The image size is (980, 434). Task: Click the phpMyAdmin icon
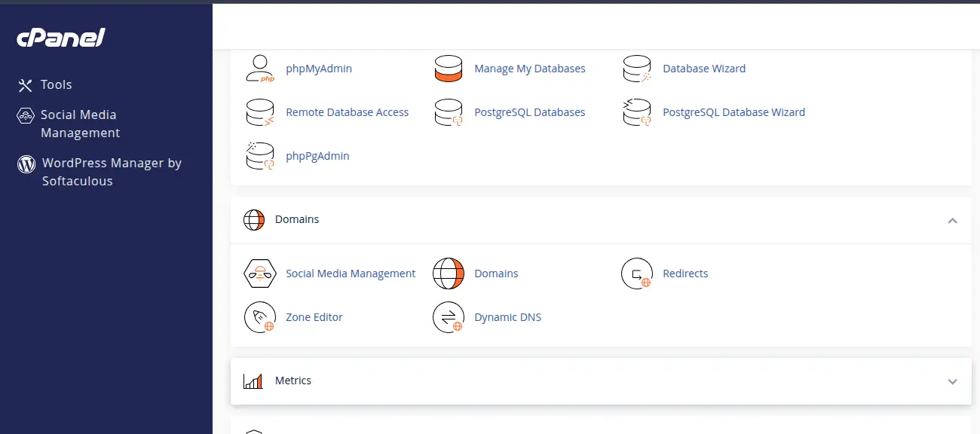click(x=260, y=69)
